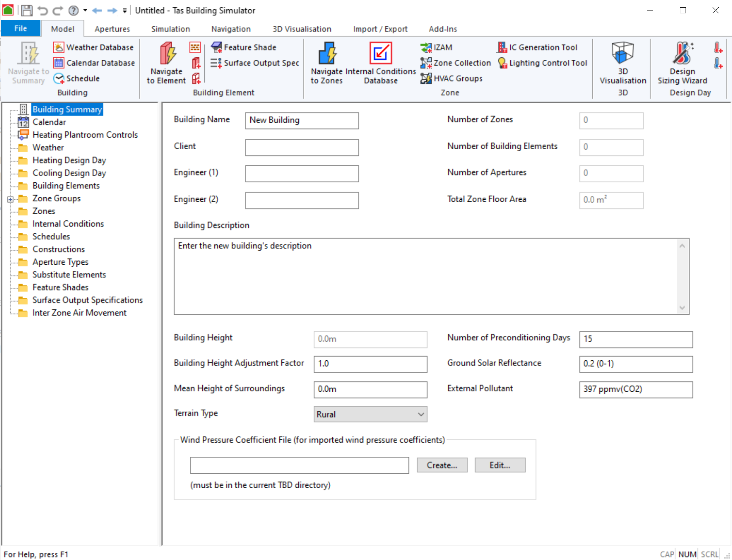Open the File menu

(x=21, y=28)
